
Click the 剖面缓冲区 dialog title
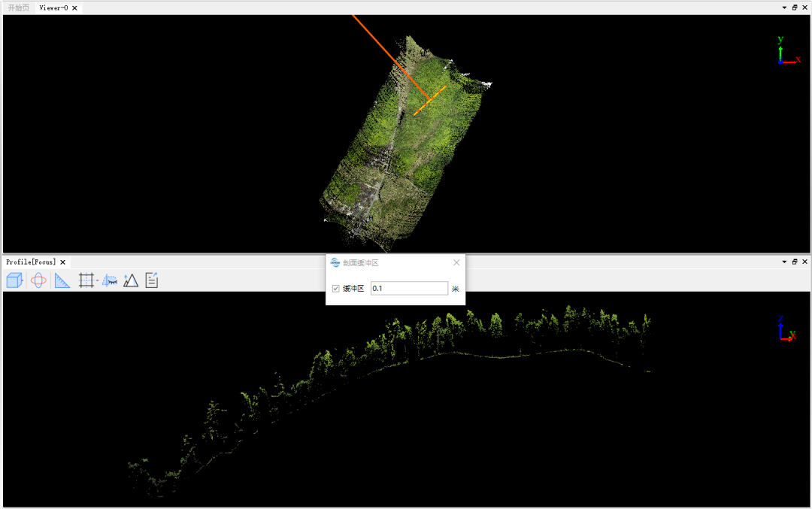pyautogui.click(x=360, y=262)
